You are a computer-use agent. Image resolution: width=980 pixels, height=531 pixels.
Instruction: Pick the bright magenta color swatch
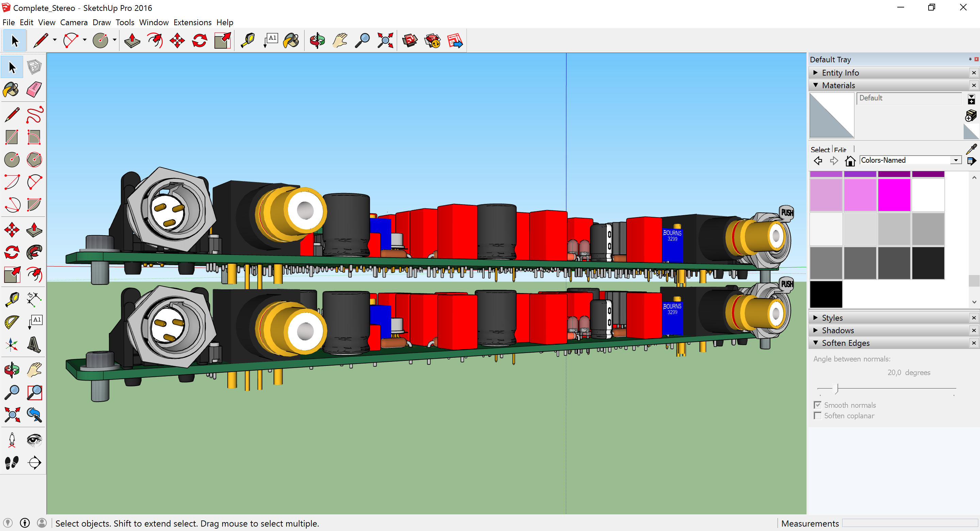point(894,195)
